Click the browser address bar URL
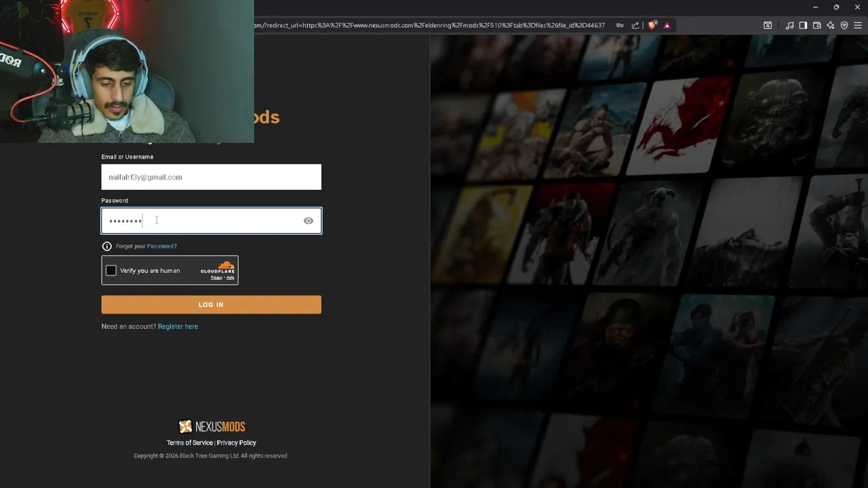Screen dimensions: 868x488 (x=431, y=25)
